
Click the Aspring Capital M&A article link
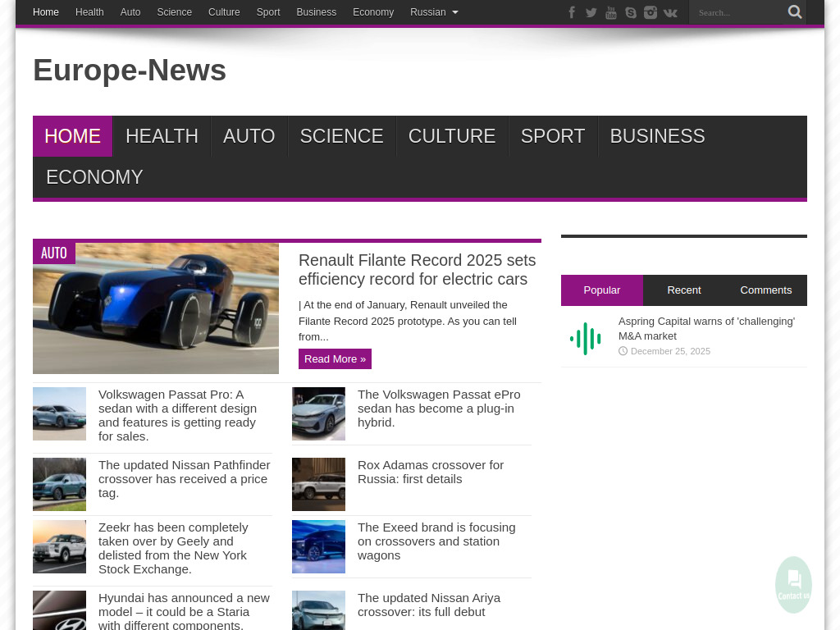pyautogui.click(x=706, y=328)
